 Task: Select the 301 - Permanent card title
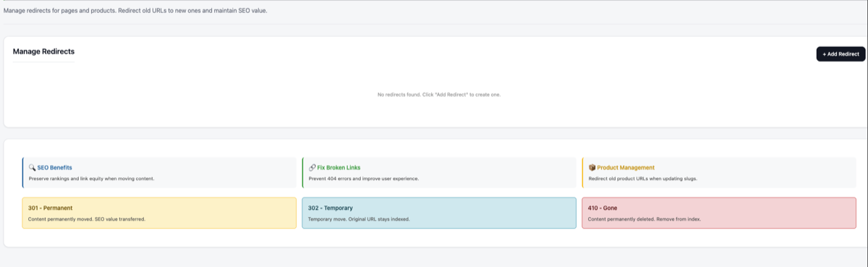point(50,208)
